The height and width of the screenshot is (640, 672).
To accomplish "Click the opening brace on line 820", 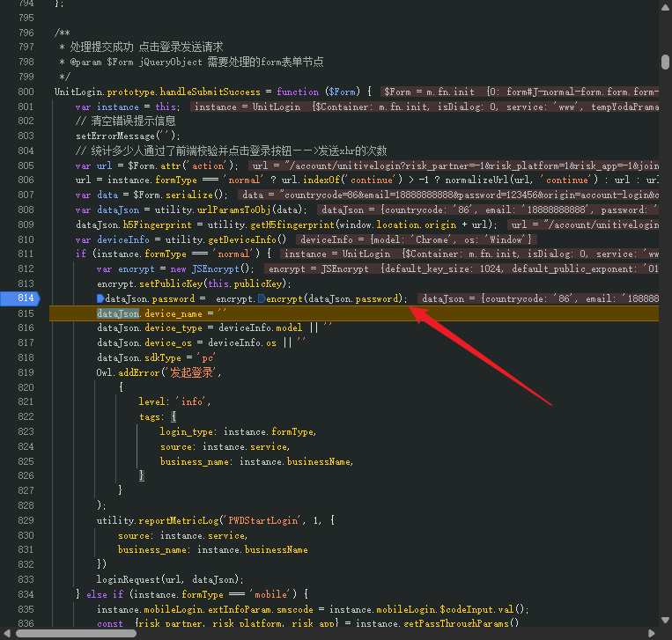I will [121, 386].
